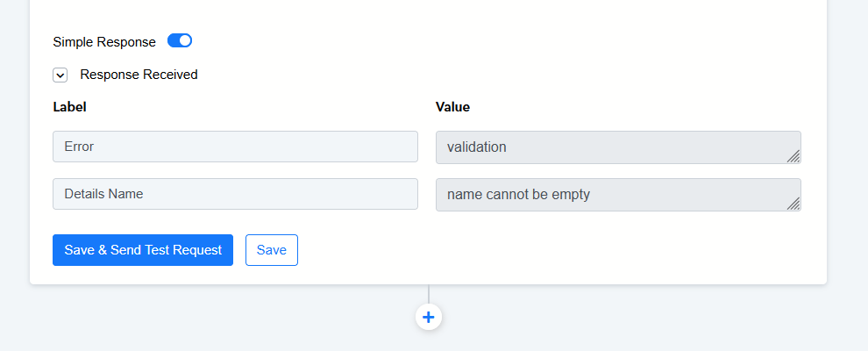The image size is (868, 351).
Task: Click blank card space right of Simple Response toggle
Action: tap(491, 41)
